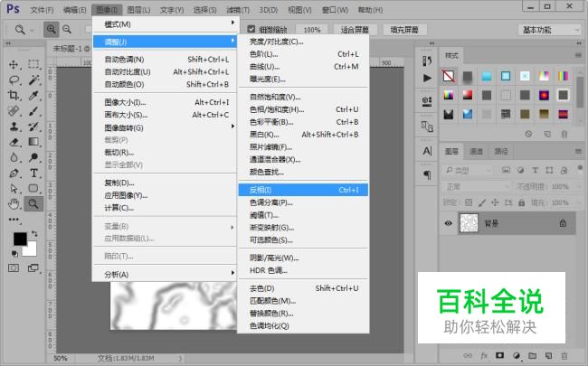
Task: Click the 填充屏幕 button
Action: tap(404, 30)
